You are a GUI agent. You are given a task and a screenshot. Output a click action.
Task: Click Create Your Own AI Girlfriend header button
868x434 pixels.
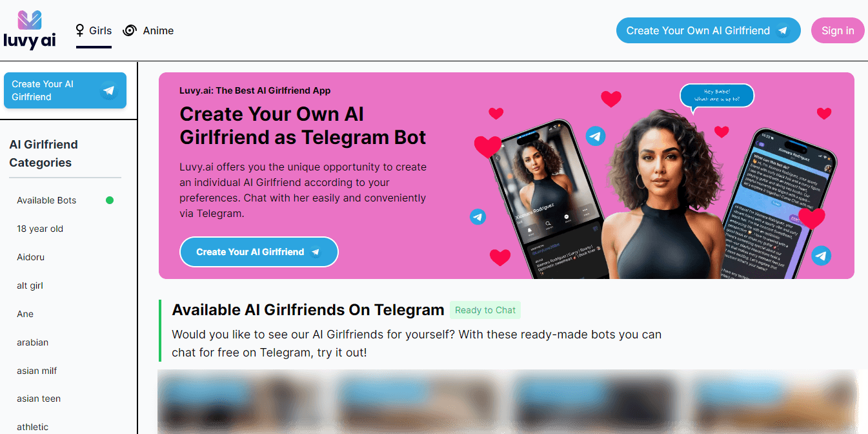pos(709,30)
